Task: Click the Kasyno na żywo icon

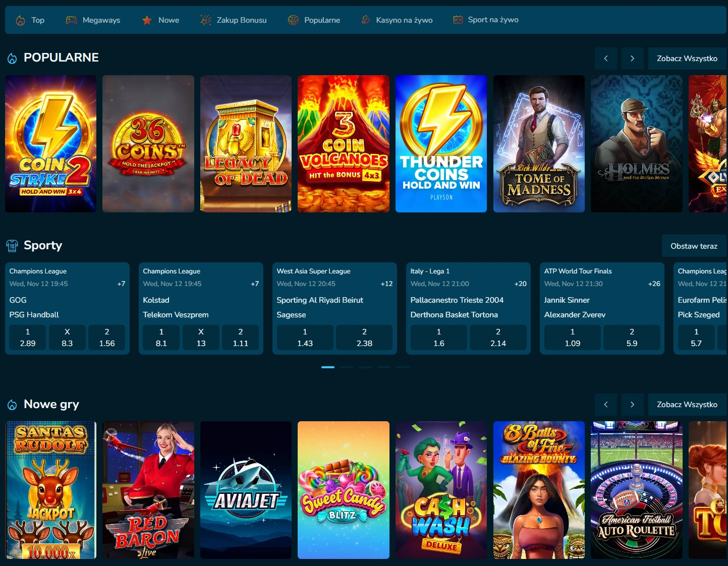Action: pyautogui.click(x=366, y=20)
